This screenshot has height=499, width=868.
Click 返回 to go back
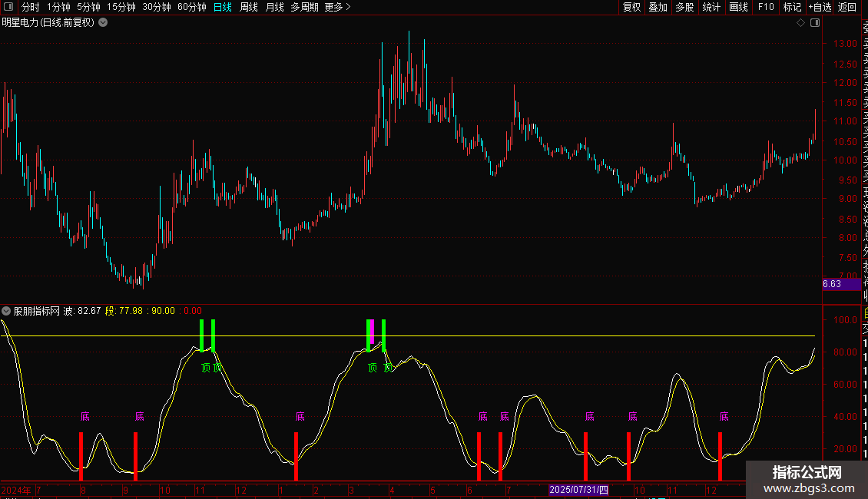(847, 7)
